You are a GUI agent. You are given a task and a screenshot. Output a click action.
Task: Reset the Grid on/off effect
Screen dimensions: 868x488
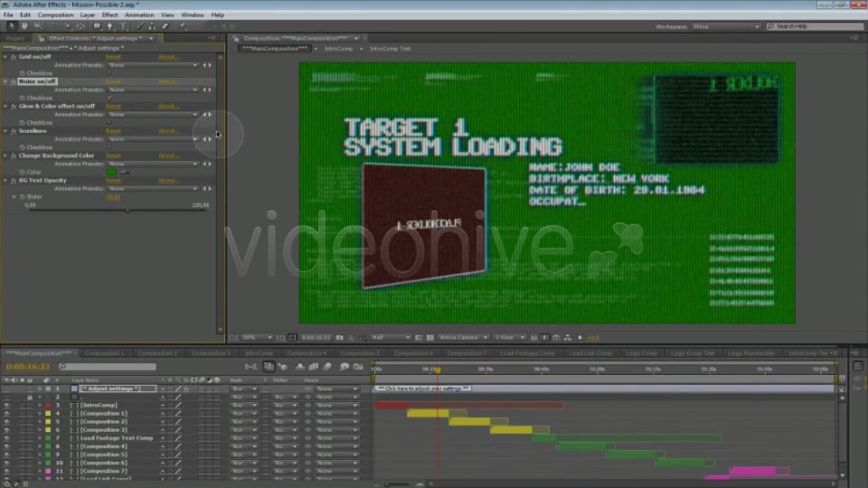(113, 56)
